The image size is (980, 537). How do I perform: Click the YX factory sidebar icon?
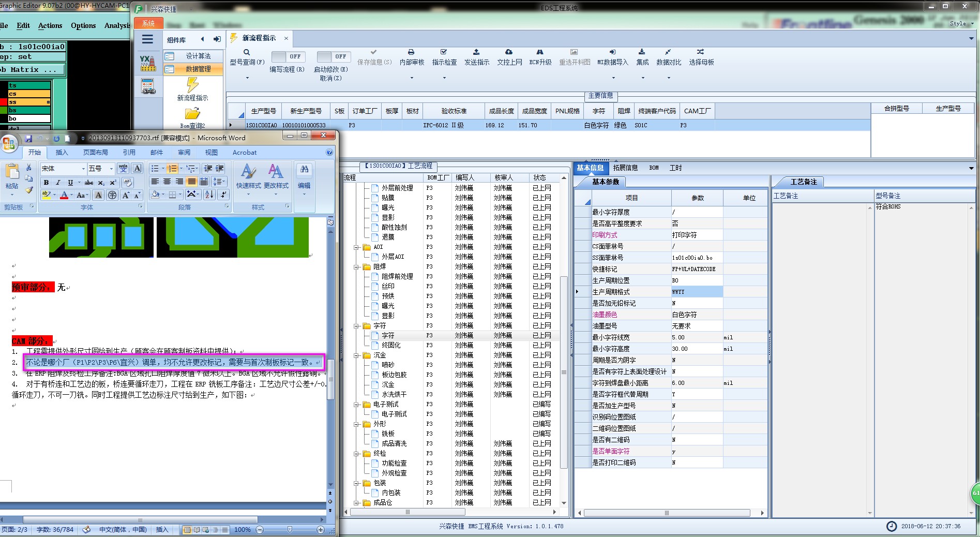[x=148, y=63]
